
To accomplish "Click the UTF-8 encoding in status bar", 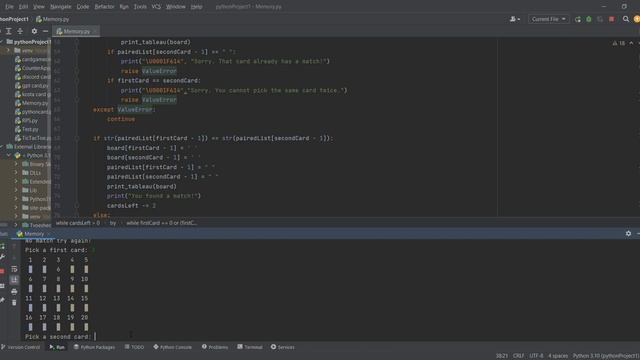I will click(x=536, y=356).
